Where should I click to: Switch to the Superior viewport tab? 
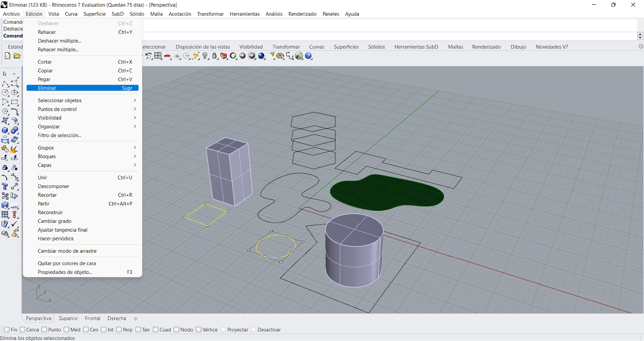pos(68,318)
